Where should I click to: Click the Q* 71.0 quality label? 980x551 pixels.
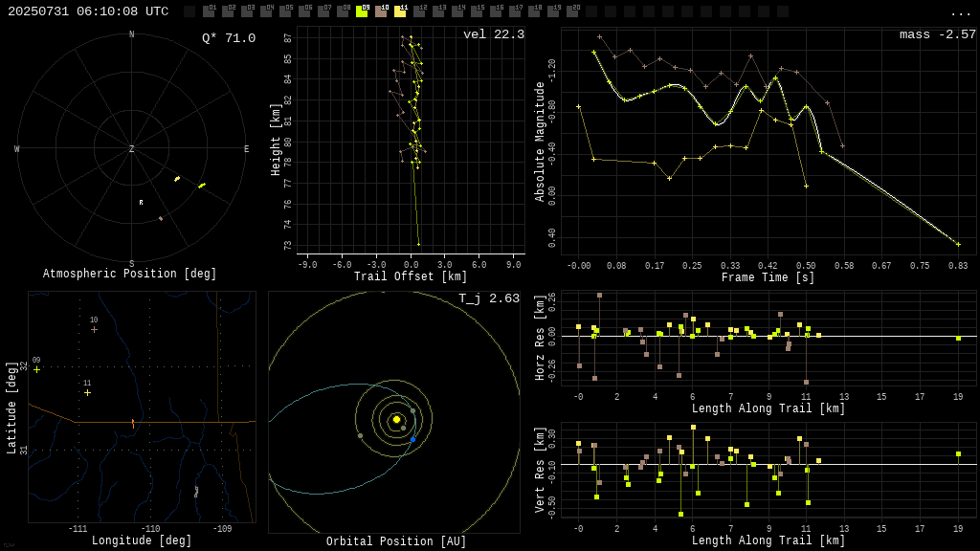pos(229,38)
